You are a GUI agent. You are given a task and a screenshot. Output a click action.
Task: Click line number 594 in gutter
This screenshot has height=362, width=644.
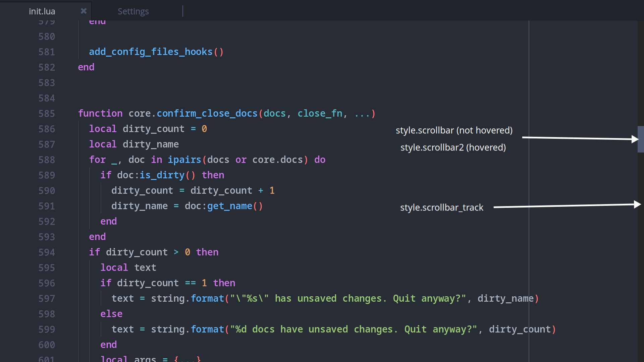(47, 252)
